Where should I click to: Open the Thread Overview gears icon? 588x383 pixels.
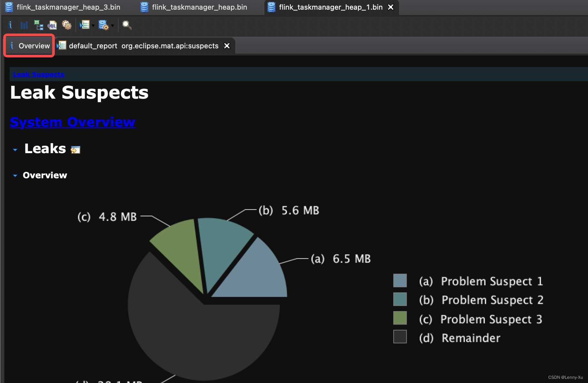coord(66,25)
